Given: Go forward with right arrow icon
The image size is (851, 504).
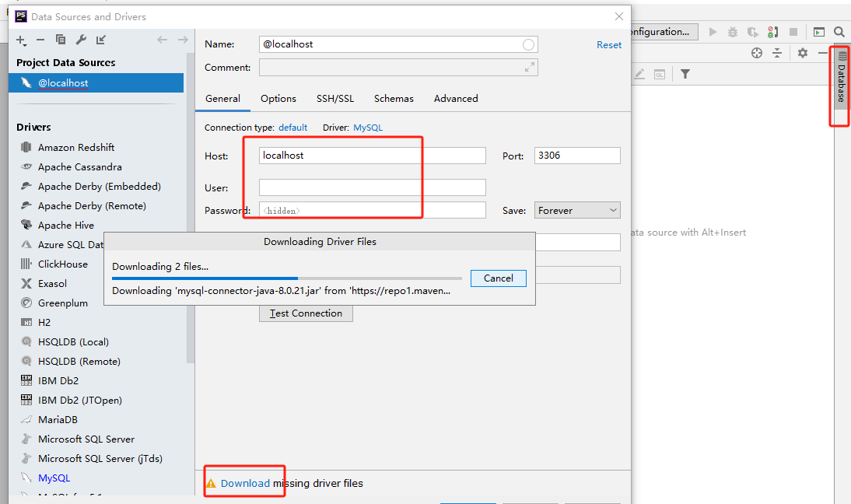Looking at the screenshot, I should pos(183,40).
